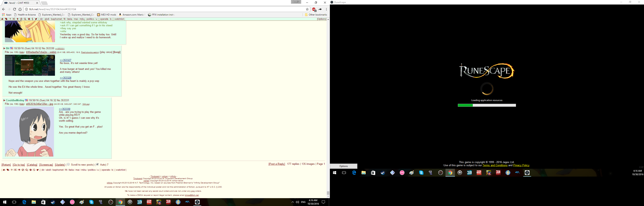Open RuneScape icon on taskbar with system tray

click(197, 202)
